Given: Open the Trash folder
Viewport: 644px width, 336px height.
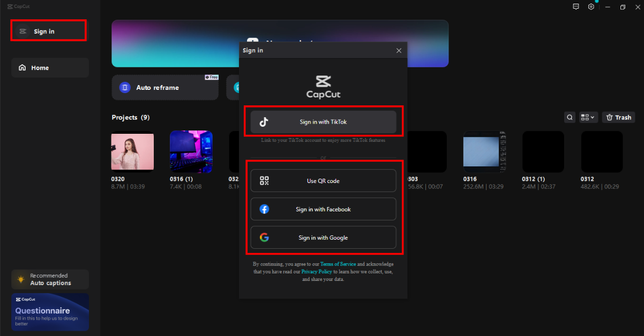Looking at the screenshot, I should pyautogui.click(x=618, y=117).
